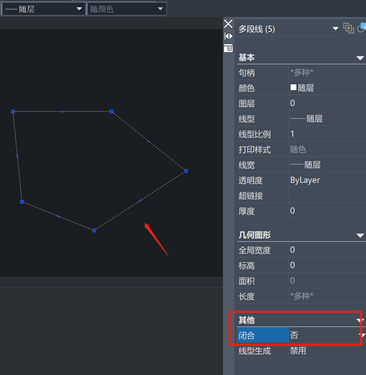Collapse the 几何图形 section
The width and height of the screenshot is (366, 375).
click(x=360, y=236)
